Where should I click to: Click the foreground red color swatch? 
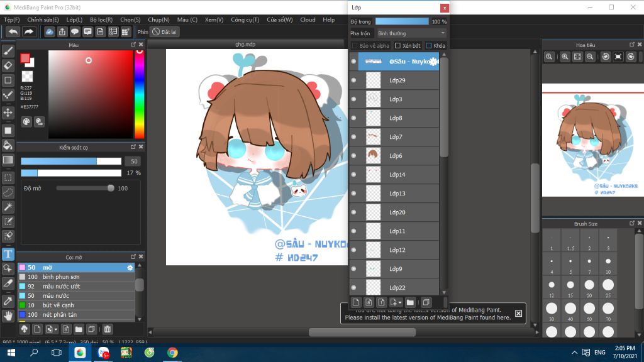(25, 58)
